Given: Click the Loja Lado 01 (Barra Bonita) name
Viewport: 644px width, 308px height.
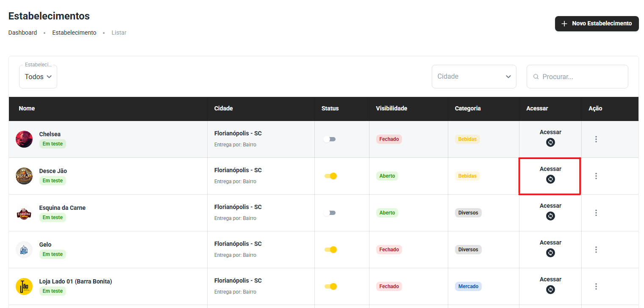Looking at the screenshot, I should (x=76, y=281).
